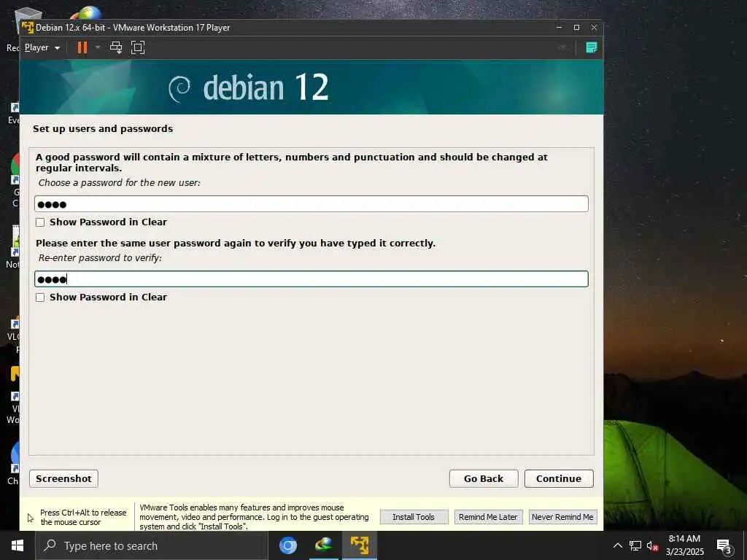Click the Screenshot button
Screen dimensions: 747x560
pyautogui.click(x=64, y=478)
